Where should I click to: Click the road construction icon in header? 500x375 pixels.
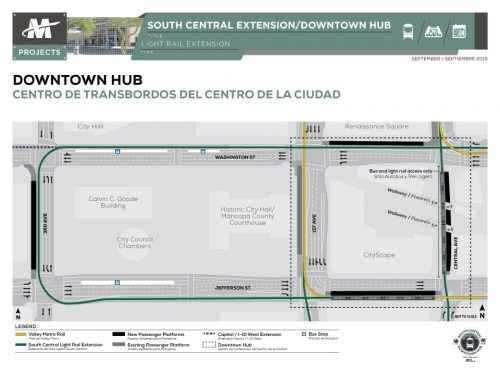click(x=433, y=32)
